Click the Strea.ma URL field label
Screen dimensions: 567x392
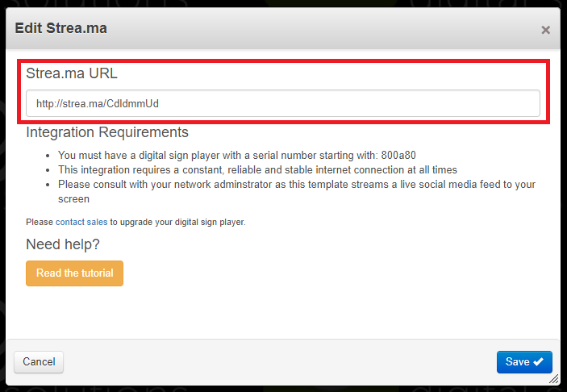point(72,73)
